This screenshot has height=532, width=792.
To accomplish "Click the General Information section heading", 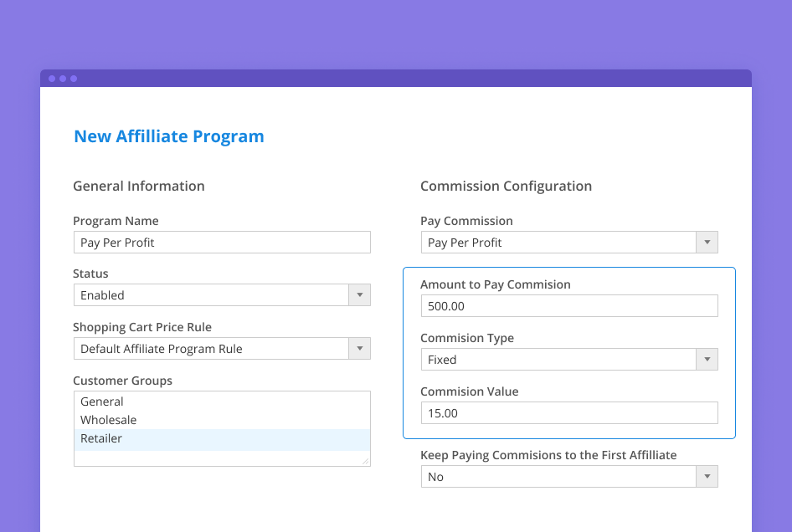I will tap(139, 186).
